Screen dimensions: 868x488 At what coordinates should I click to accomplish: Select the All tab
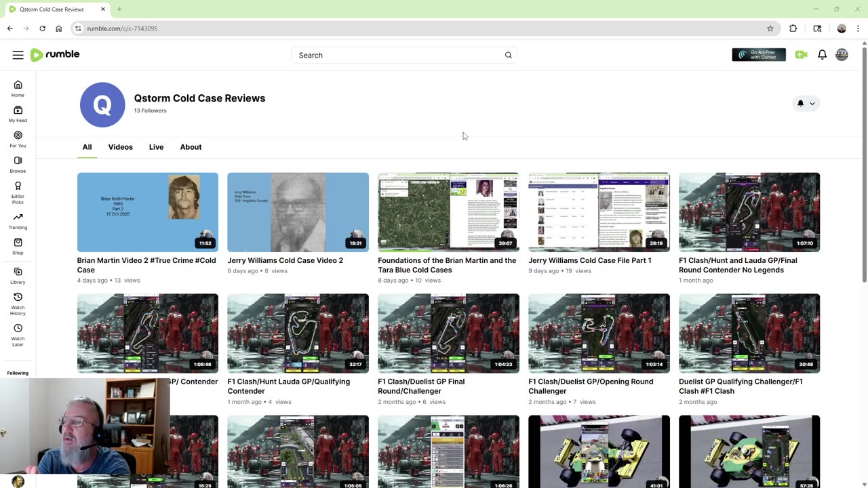87,147
